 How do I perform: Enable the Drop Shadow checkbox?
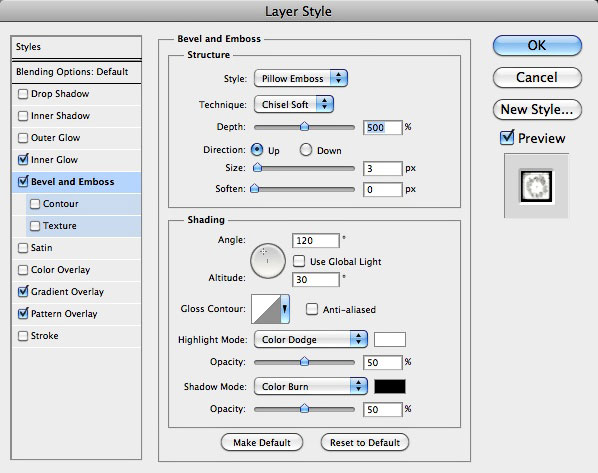[x=23, y=94]
